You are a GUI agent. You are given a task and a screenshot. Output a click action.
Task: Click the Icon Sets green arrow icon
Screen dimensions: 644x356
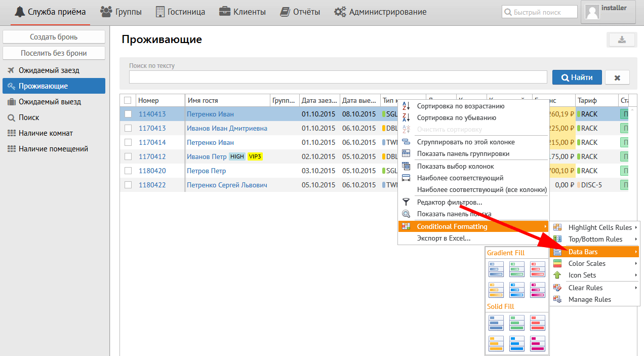pos(557,275)
